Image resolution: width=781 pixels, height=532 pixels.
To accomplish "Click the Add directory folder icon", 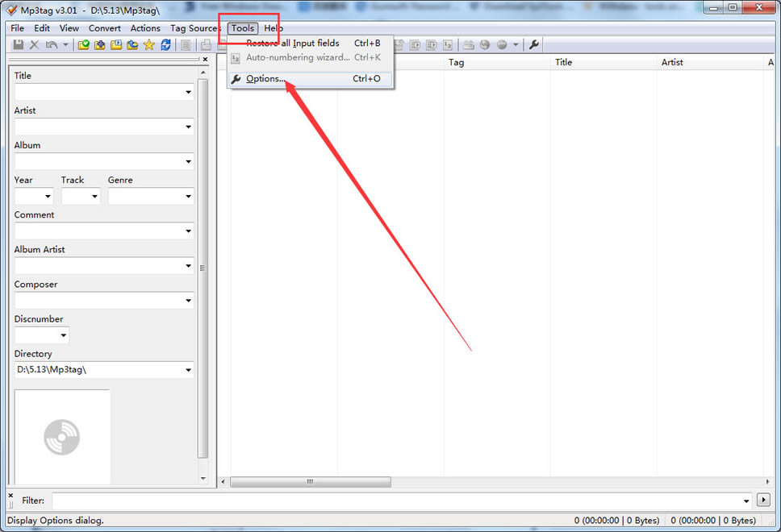I will pyautogui.click(x=100, y=45).
